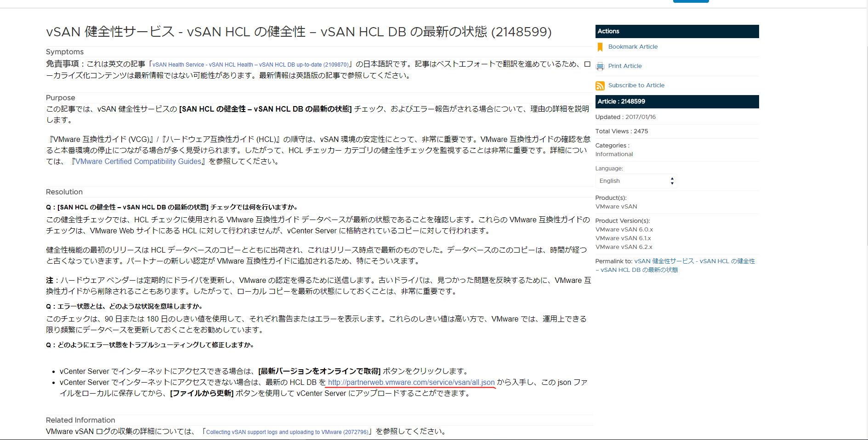Click the Bookmark Article ribbon icon
Viewport: 868px width, 440px height.
pyautogui.click(x=600, y=47)
